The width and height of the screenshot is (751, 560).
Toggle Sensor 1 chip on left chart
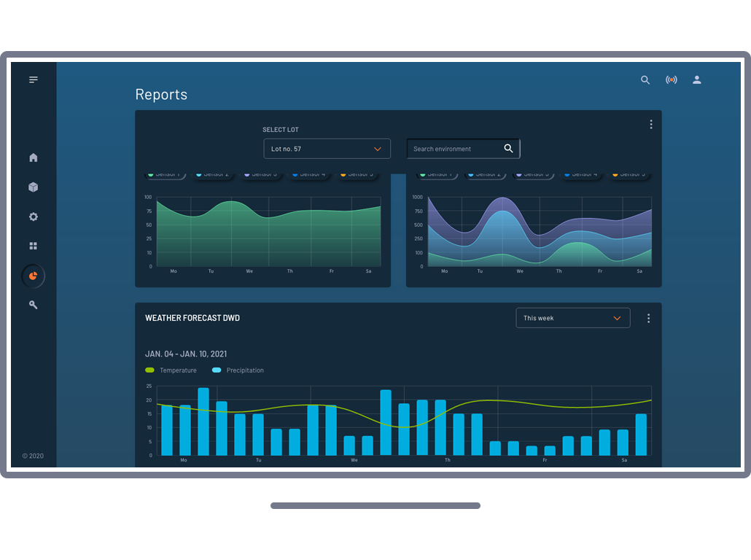pyautogui.click(x=166, y=175)
